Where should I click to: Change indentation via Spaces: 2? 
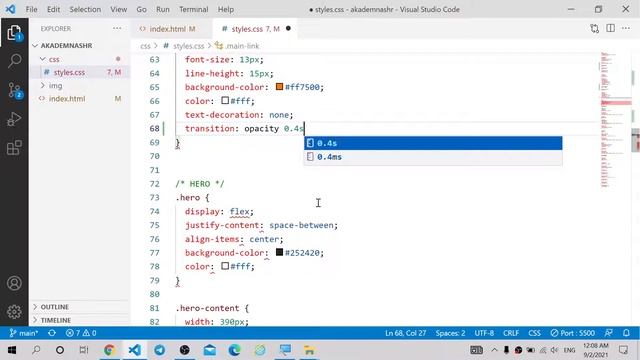(450, 333)
